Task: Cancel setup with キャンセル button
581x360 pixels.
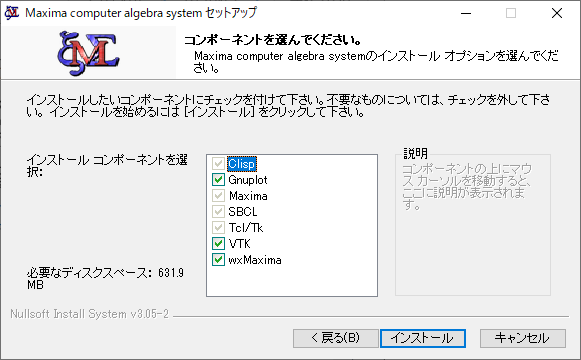Action: [x=523, y=338]
